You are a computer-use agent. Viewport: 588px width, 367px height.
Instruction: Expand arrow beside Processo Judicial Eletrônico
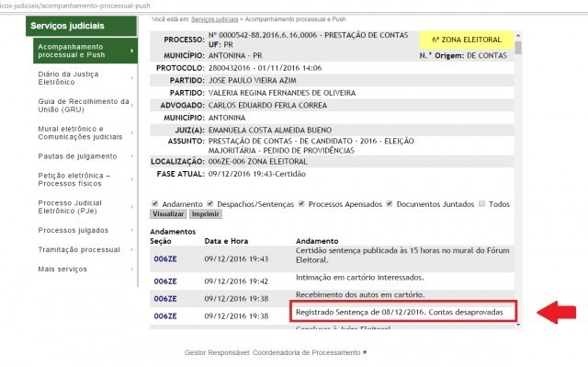(132, 207)
